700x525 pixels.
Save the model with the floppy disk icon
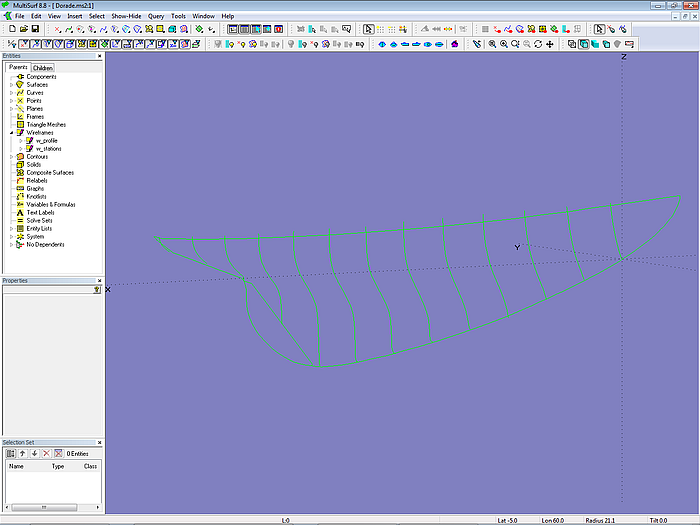[x=35, y=29]
